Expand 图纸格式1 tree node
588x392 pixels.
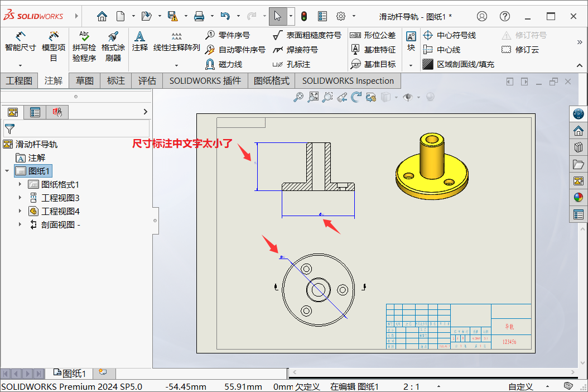pyautogui.click(x=20, y=184)
